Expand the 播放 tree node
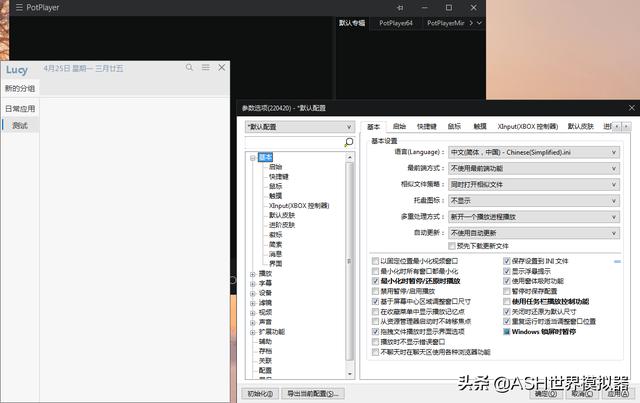This screenshot has height=403, width=640. tap(253, 274)
